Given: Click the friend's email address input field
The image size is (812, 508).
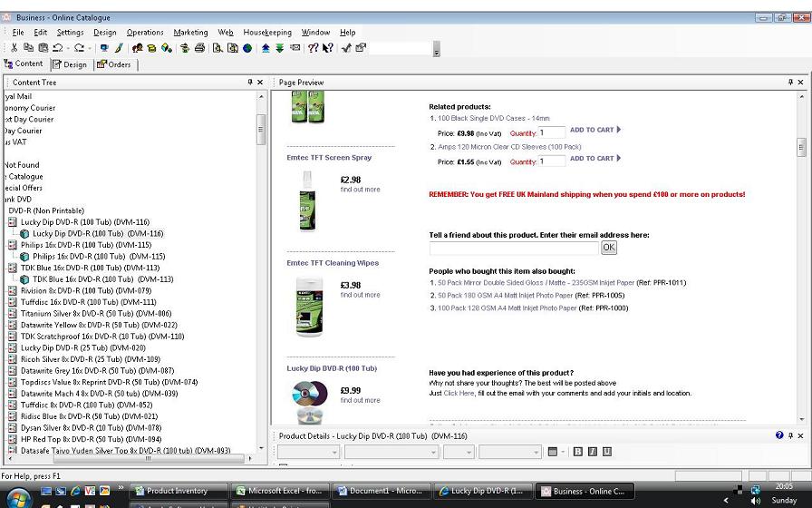Looking at the screenshot, I should pos(514,248).
